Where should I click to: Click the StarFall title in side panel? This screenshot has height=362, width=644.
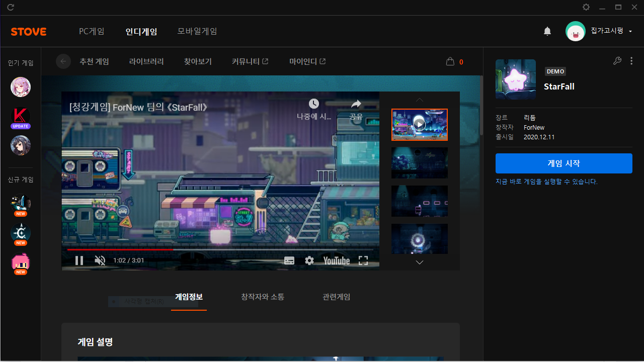(x=559, y=86)
